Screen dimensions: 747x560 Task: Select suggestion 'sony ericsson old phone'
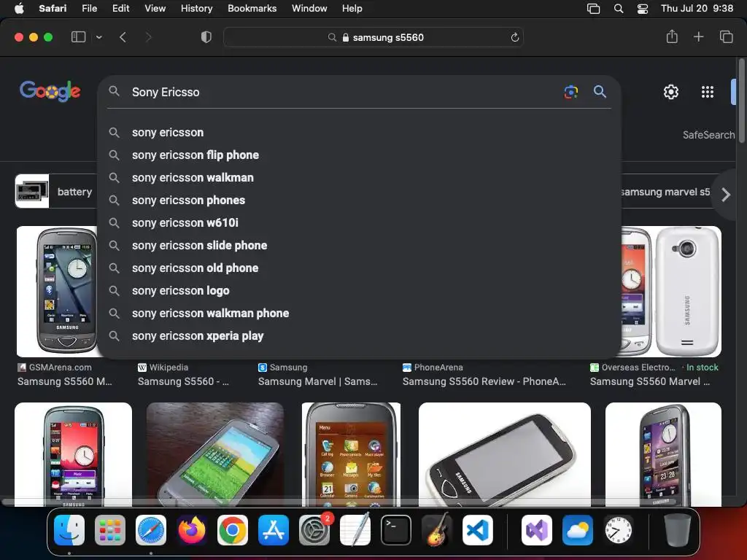[x=359, y=268]
